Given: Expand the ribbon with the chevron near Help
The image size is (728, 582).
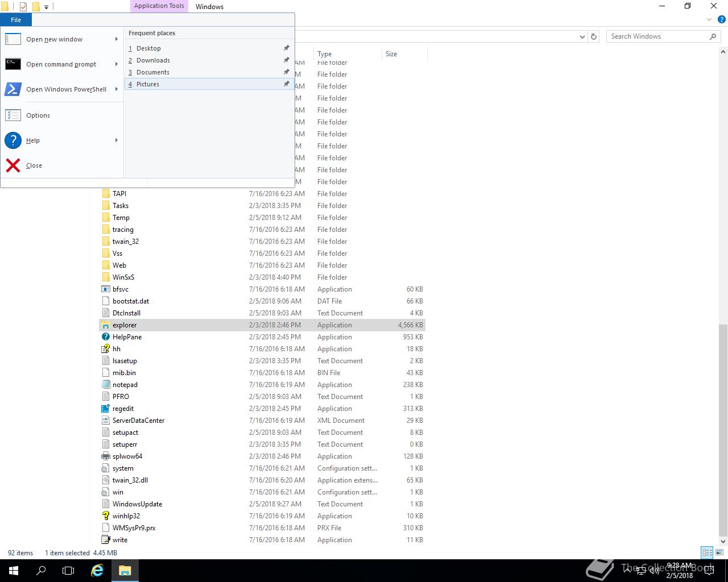Looking at the screenshot, I should point(709,19).
